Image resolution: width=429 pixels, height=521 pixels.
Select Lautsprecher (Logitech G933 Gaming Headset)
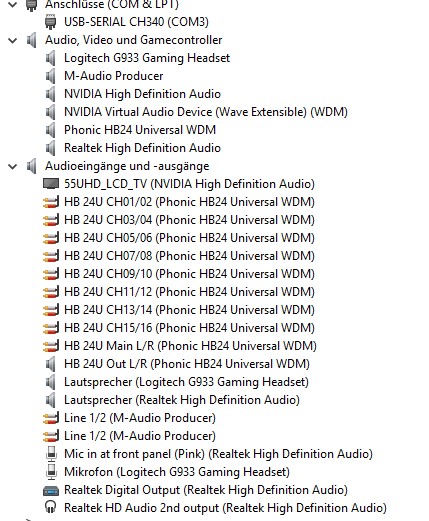186,382
